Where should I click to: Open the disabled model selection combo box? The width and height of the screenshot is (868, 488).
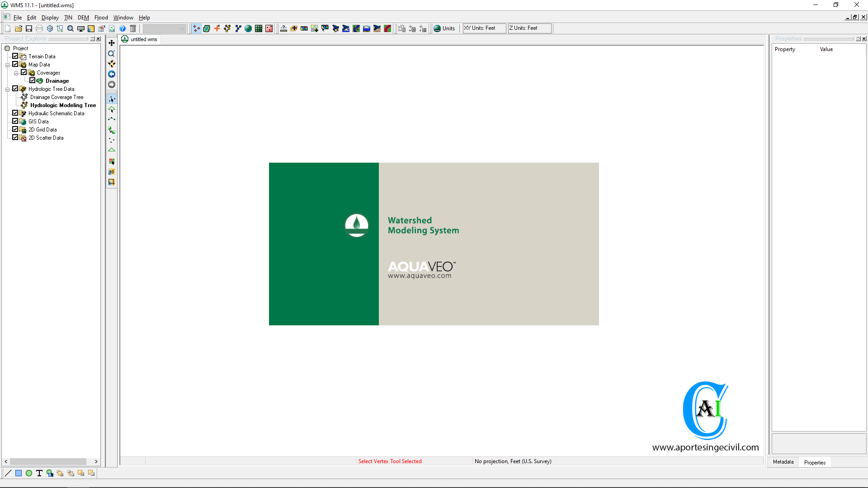tap(165, 28)
